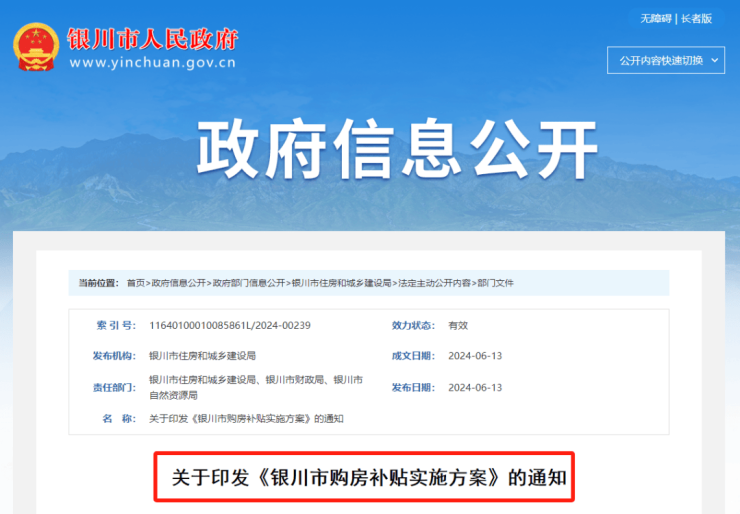Click the 有效 status value
This screenshot has height=514, width=740.
[458, 325]
